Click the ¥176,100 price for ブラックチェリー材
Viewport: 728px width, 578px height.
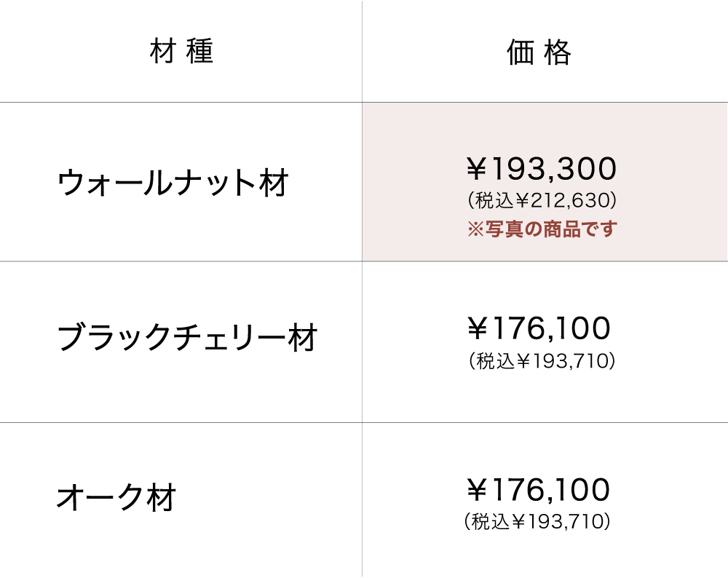[x=538, y=329]
